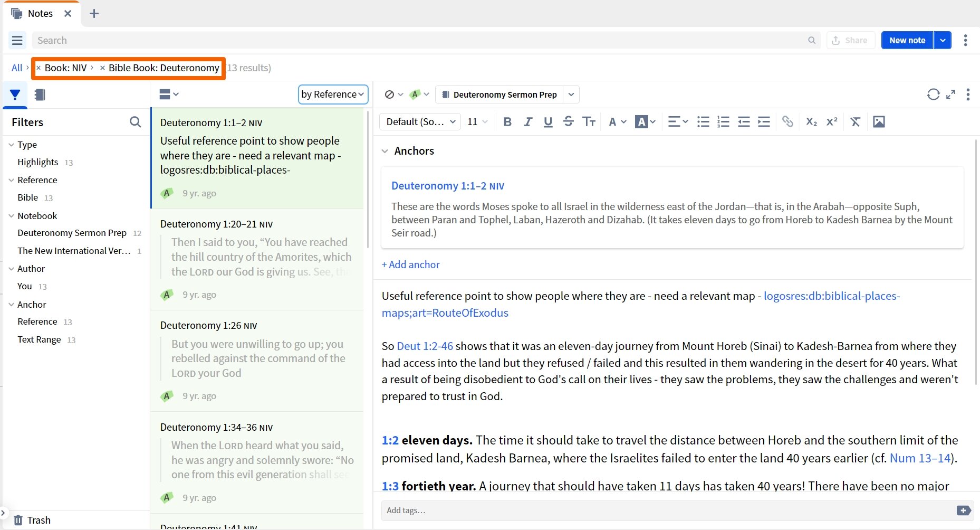980x530 pixels.
Task: Open the hamburger sidebar menu
Action: (x=17, y=40)
